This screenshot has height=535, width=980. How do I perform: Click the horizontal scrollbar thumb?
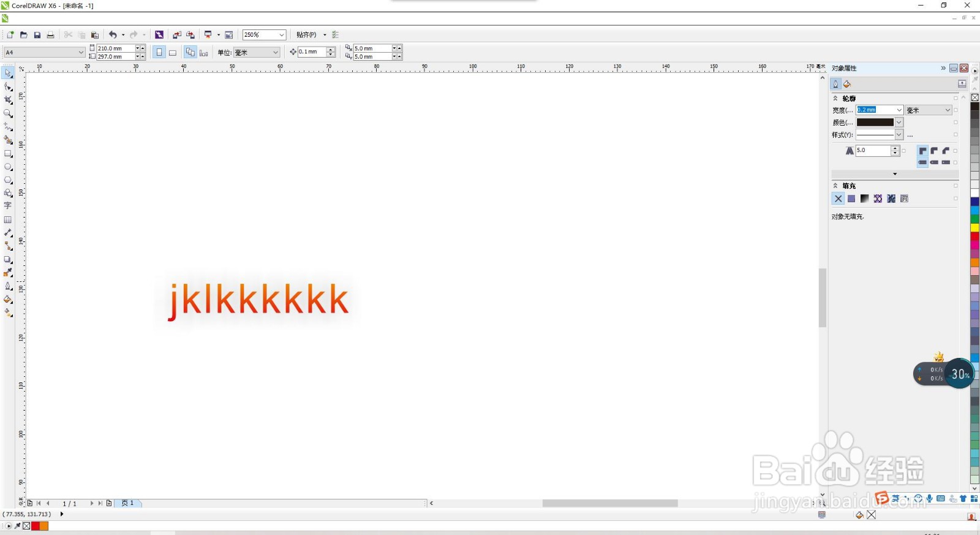pyautogui.click(x=610, y=503)
